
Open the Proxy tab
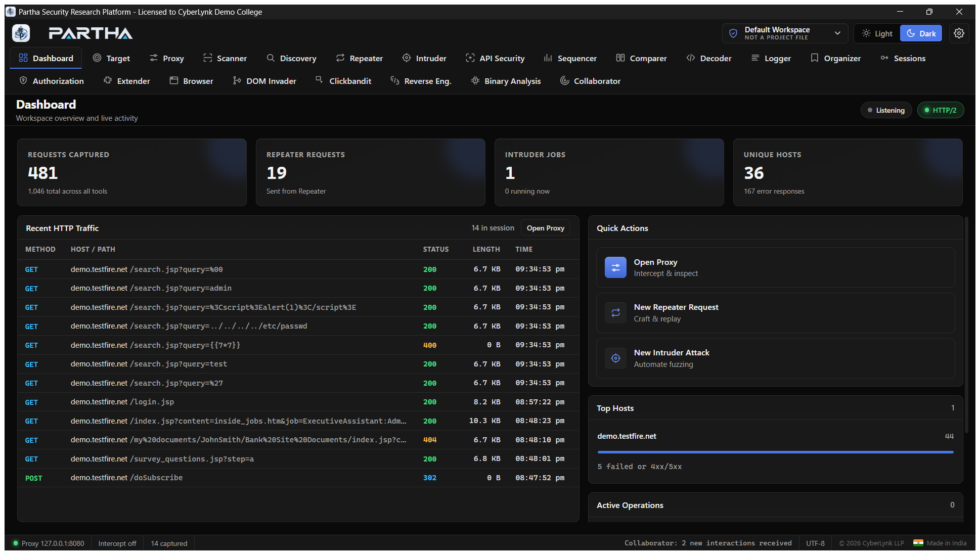tap(166, 58)
